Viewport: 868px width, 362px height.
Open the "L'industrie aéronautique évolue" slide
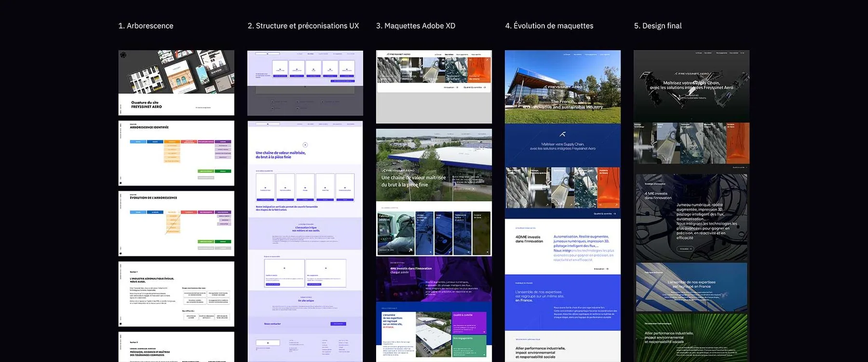click(176, 294)
